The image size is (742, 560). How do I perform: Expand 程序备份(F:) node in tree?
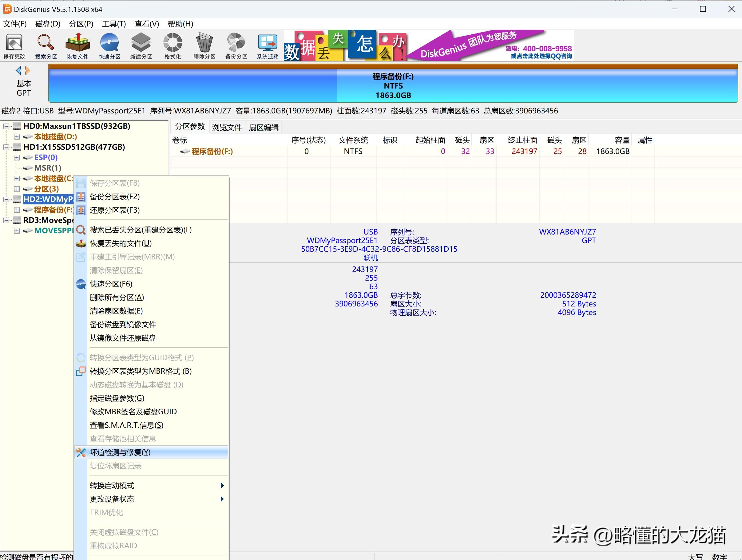click(x=17, y=210)
